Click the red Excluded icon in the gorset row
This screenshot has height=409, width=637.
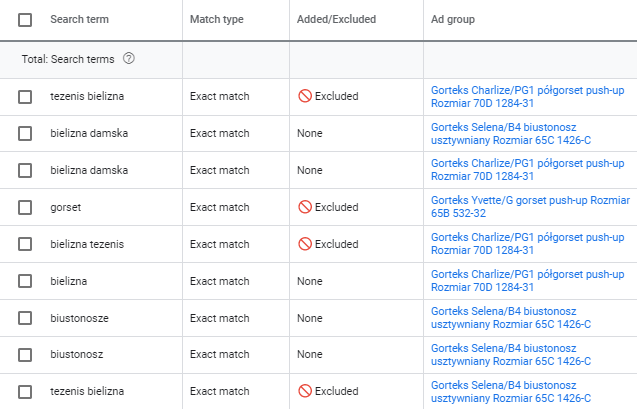tap(305, 207)
